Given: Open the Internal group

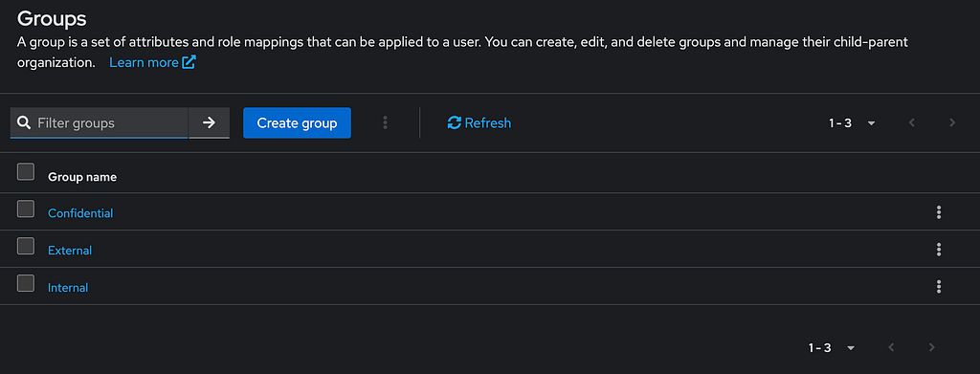Looking at the screenshot, I should tap(68, 288).
